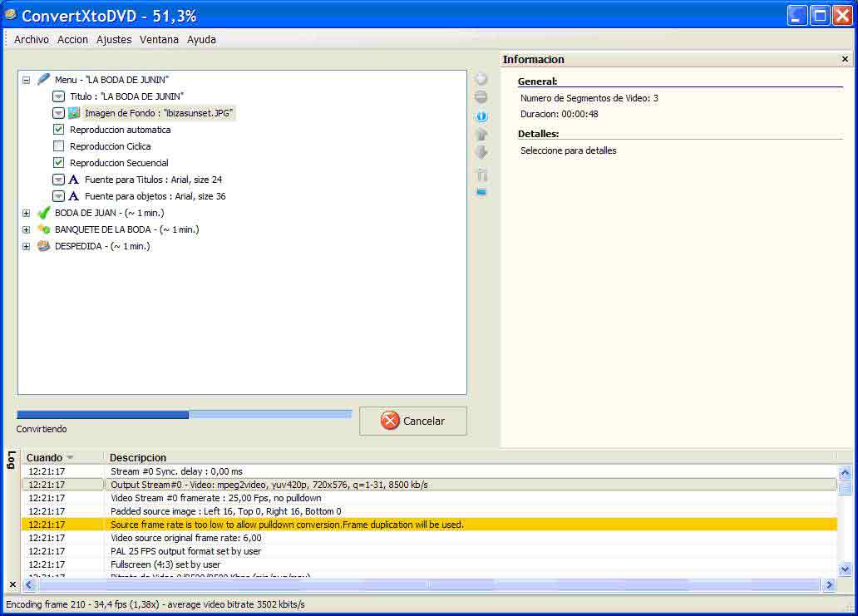858x616 pixels.
Task: Open the dropdown for Fuente para objetos
Action: (x=58, y=196)
